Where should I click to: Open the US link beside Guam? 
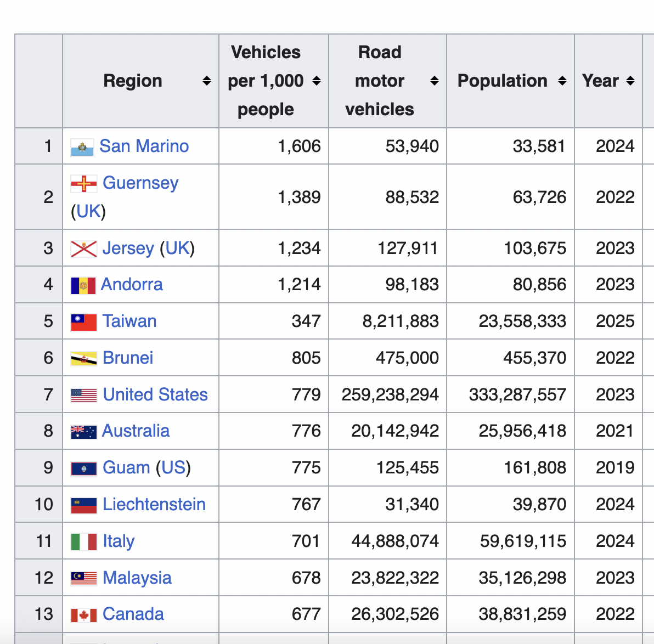(x=173, y=467)
